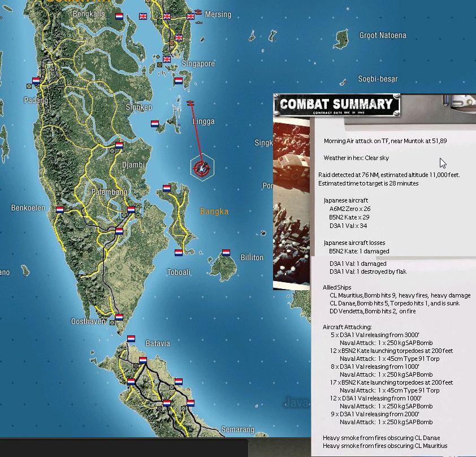Click the red target marker in the highlighted hex
This screenshot has width=476, height=457.
tap(202, 167)
